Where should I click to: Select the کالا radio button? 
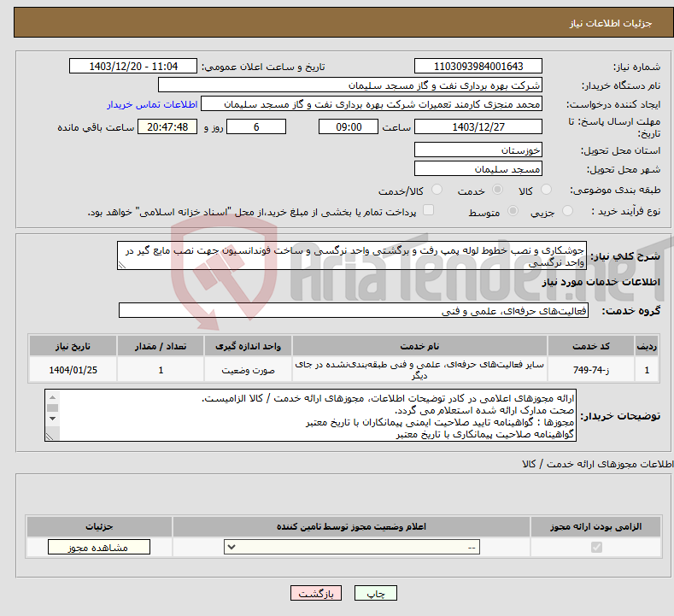coord(546,190)
